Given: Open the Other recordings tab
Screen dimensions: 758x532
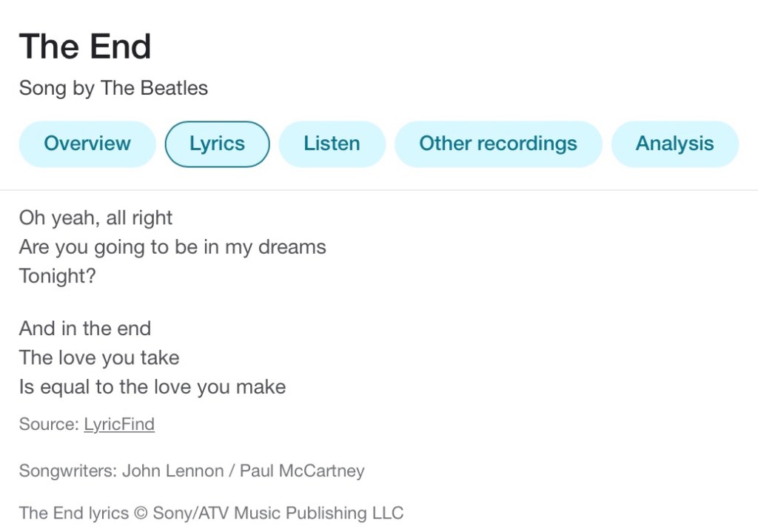Looking at the screenshot, I should 498,144.
